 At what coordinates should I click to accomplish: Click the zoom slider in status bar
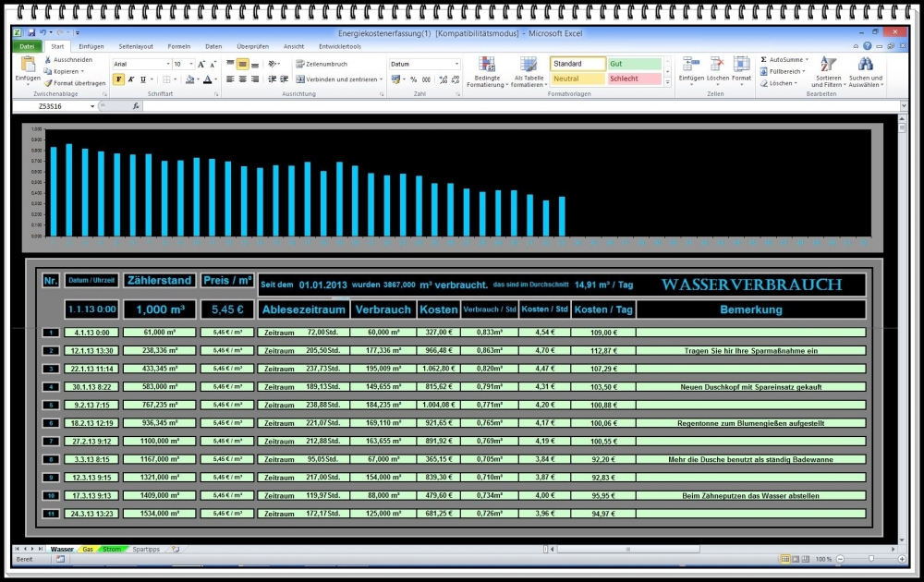coord(871,559)
